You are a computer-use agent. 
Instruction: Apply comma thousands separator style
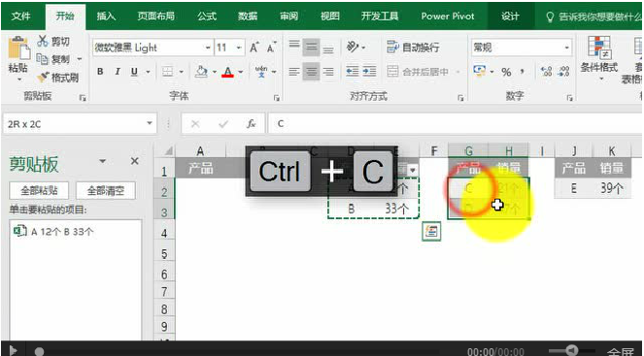522,72
